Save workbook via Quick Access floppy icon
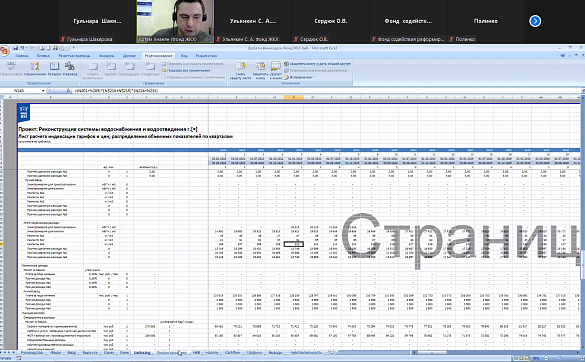 point(16,48)
